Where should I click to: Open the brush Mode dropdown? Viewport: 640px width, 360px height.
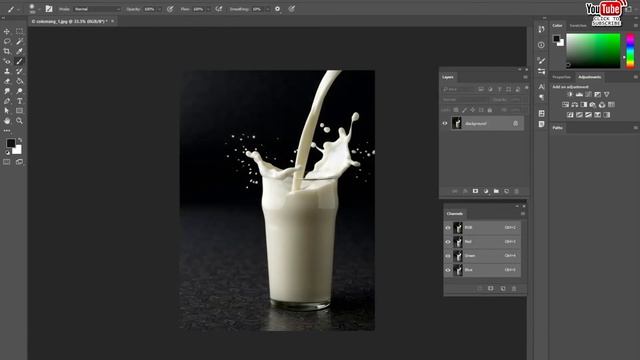(97, 9)
